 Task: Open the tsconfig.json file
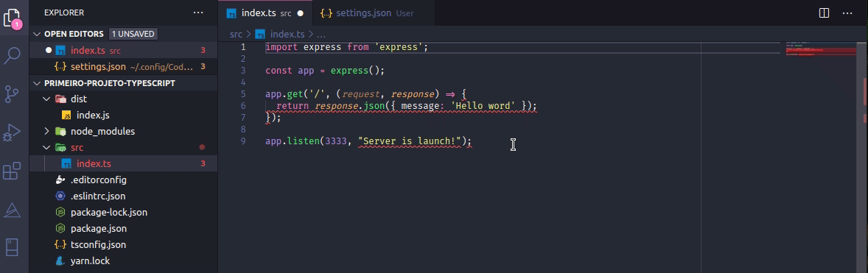click(124, 244)
